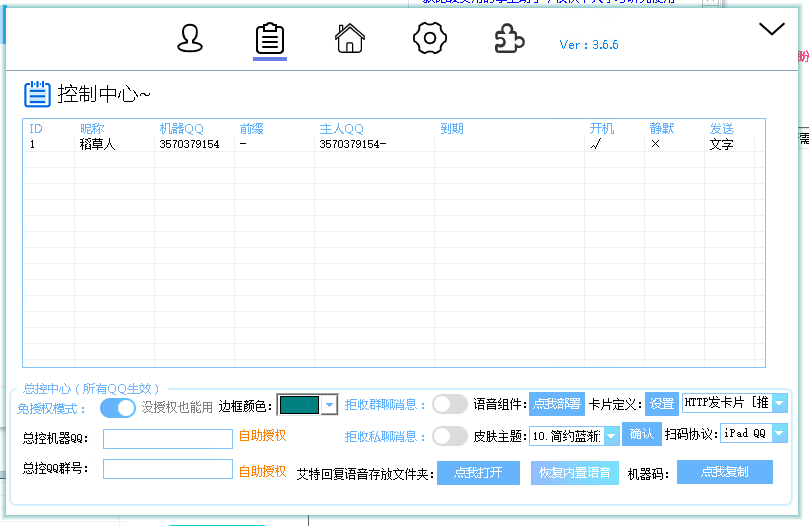This screenshot has width=809, height=526.
Task: Click 恢复内置语音 button
Action: [575, 473]
